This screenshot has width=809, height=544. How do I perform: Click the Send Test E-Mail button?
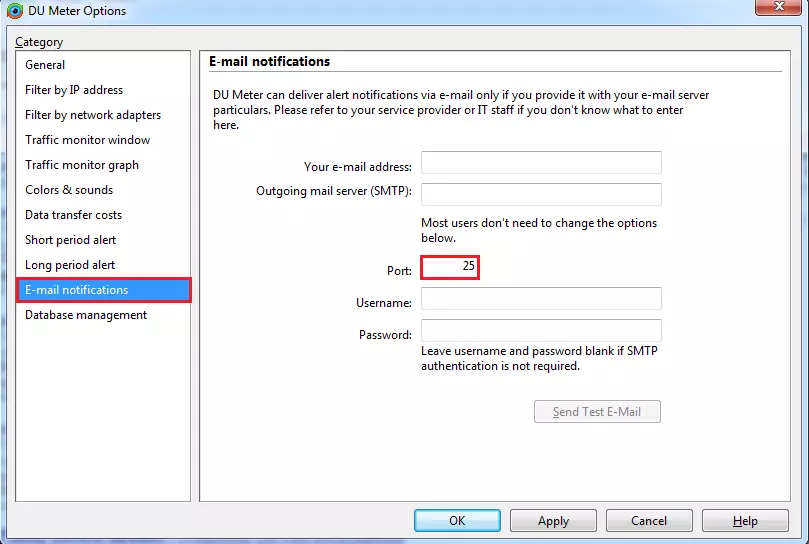tap(597, 411)
